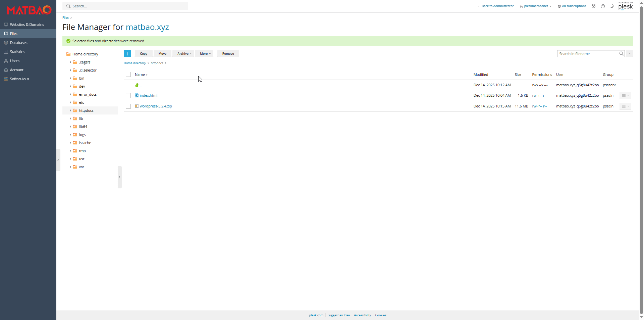This screenshot has width=644, height=320.
Task: Click the Remove button
Action: (228, 54)
